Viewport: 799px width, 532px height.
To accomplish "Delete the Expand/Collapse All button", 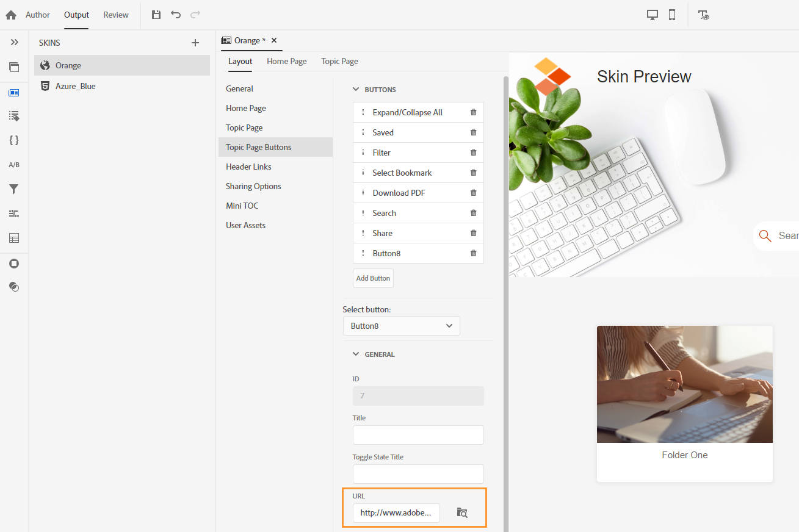I will 473,112.
